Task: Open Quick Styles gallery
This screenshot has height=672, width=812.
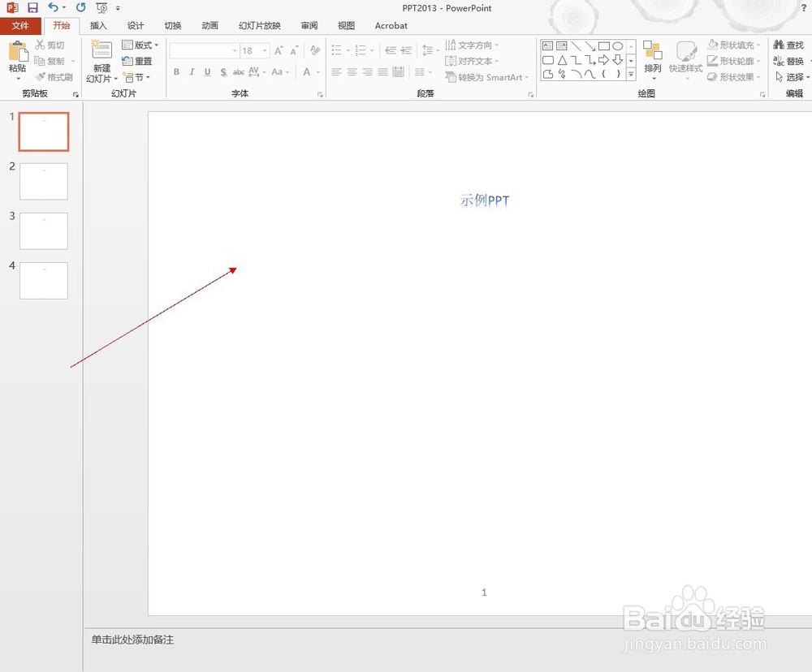Action: coord(685,60)
